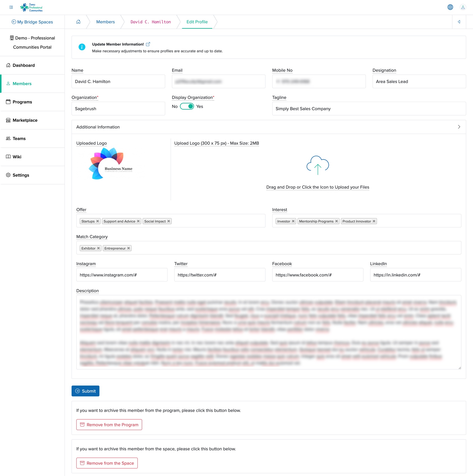
Task: Expand the Additional Information chevron
Action: coord(459,127)
